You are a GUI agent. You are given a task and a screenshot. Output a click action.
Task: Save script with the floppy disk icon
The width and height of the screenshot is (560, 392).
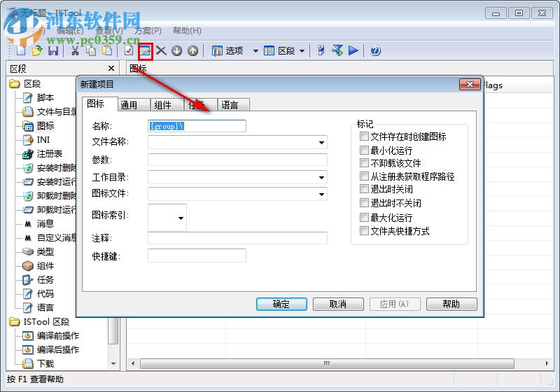[x=53, y=50]
